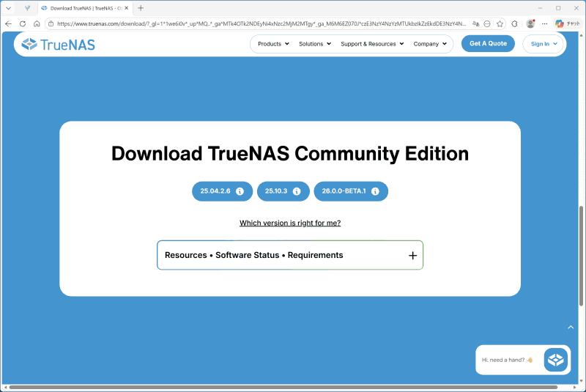This screenshot has width=586, height=392.
Task: Click the vertical page scrollbar thumb
Action: pos(581,256)
